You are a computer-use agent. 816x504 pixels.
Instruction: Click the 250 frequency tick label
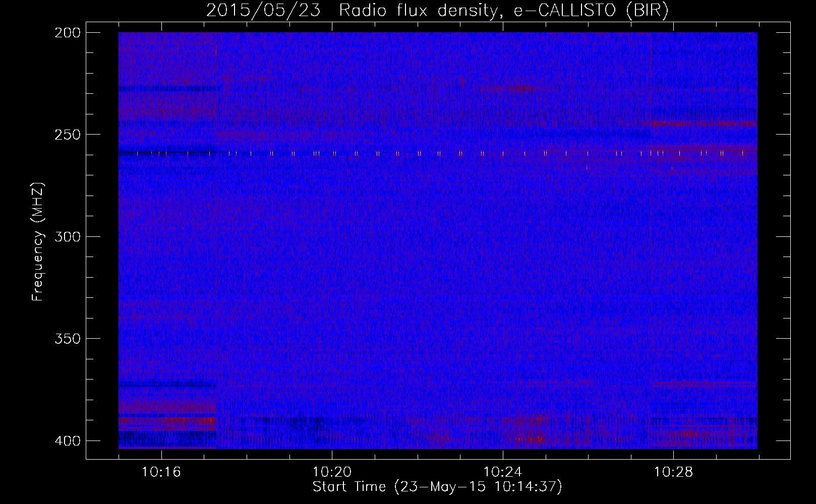(x=67, y=135)
